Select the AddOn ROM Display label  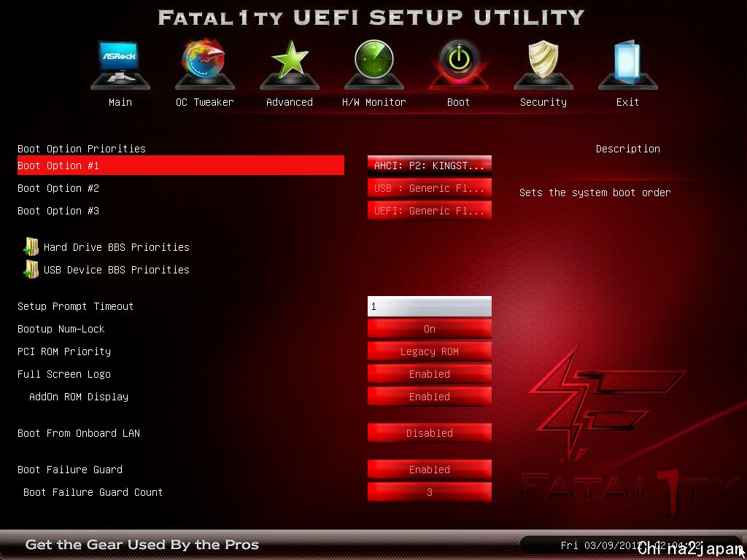79,397
